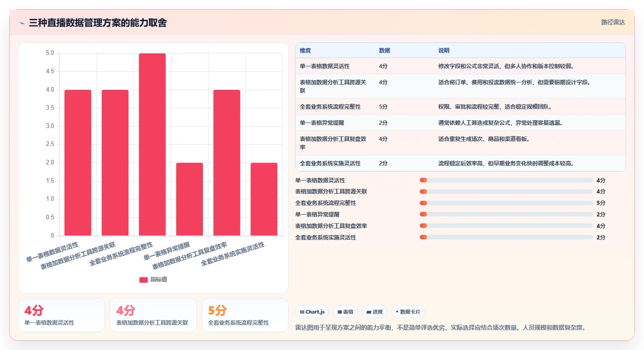Click the tallest bar 全套业务系统流程完整性
This screenshot has width=644, height=350.
coord(152,145)
